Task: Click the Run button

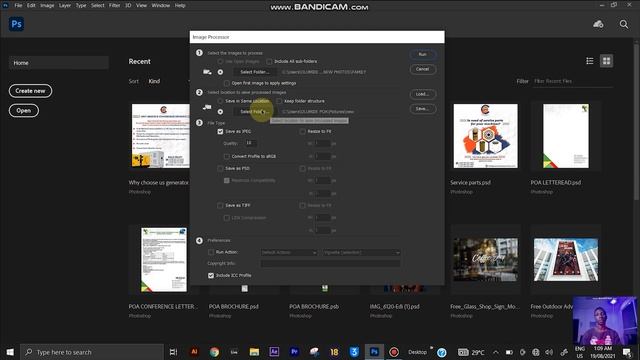Action: tap(423, 54)
